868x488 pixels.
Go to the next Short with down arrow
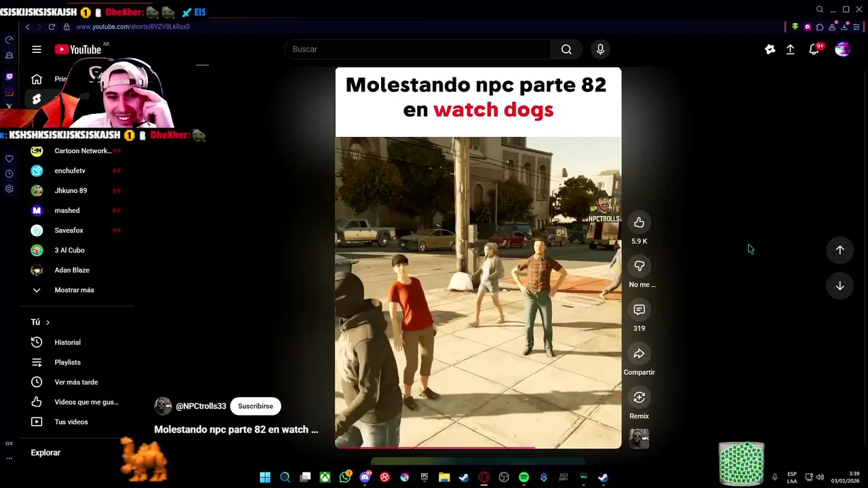(840, 286)
